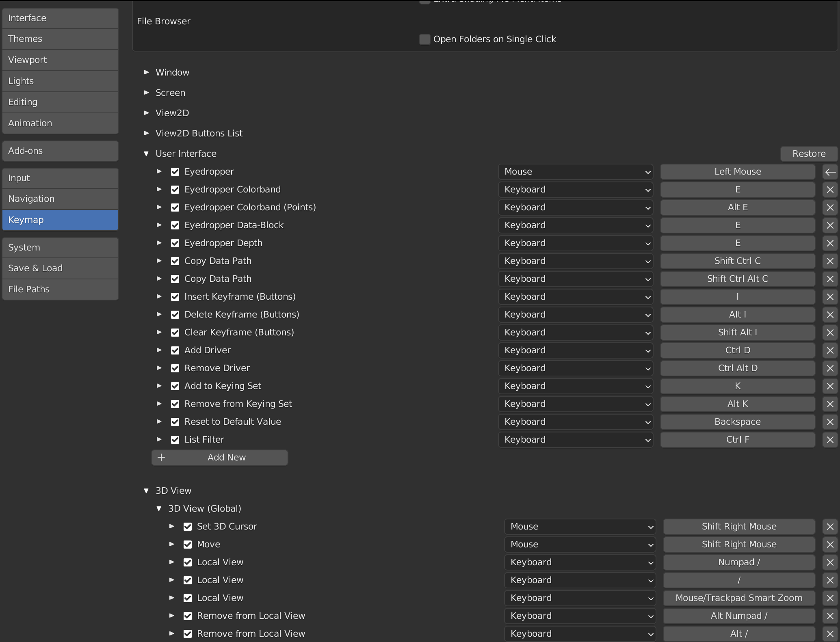The height and width of the screenshot is (642, 840).
Task: Expand the Window keymap section
Action: click(x=146, y=72)
